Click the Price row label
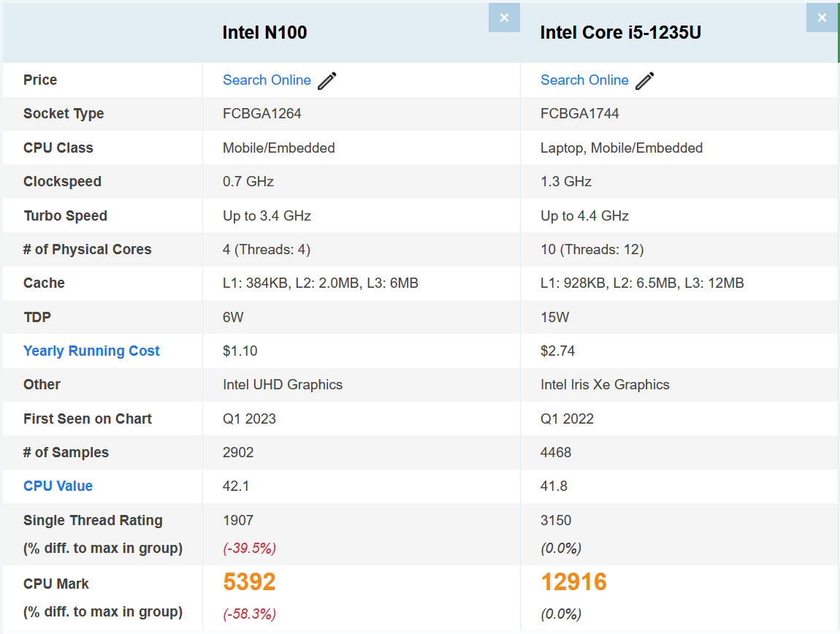 click(x=40, y=80)
